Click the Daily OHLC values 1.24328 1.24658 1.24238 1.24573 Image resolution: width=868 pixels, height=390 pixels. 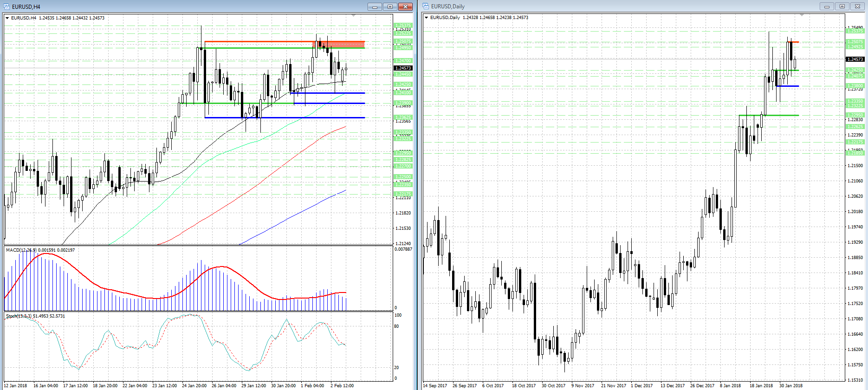pyautogui.click(x=496, y=18)
